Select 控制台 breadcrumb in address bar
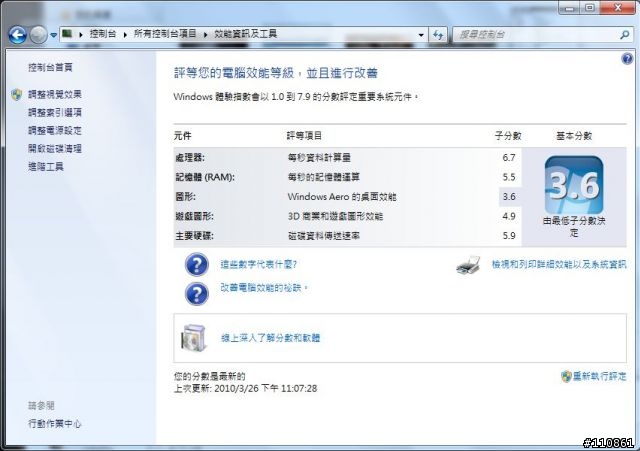 pyautogui.click(x=103, y=34)
